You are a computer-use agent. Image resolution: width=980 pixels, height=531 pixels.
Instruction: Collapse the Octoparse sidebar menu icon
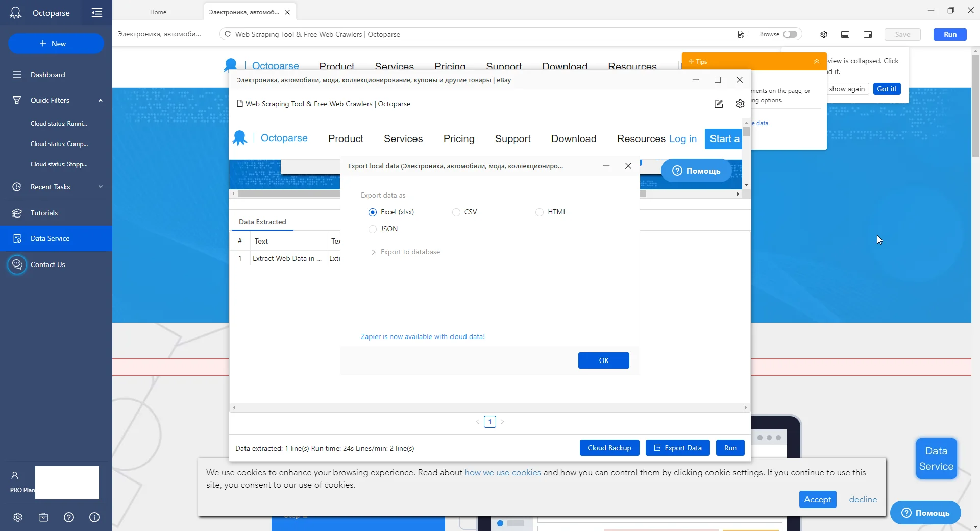[x=97, y=13]
